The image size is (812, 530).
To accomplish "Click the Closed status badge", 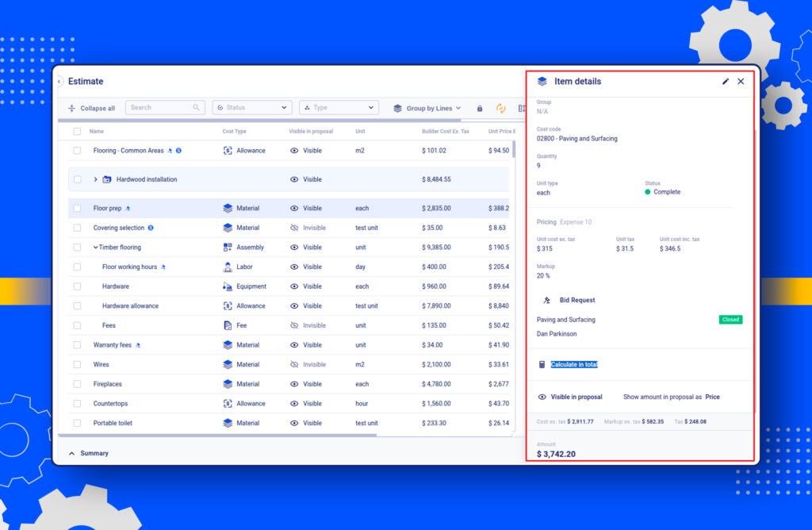I will 730,320.
